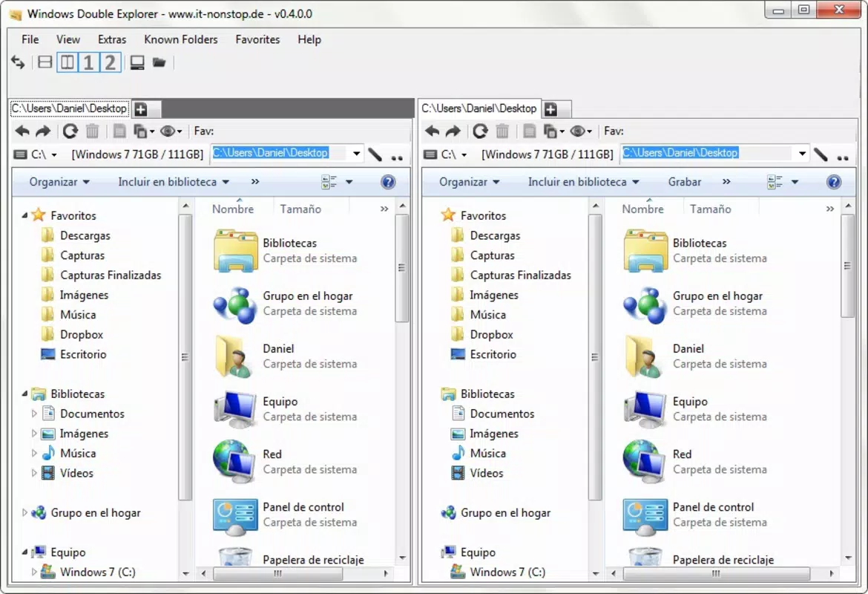The image size is (868, 594).
Task: Select the right pane C:\Users\Daniel\Desktop tab
Action: 479,108
